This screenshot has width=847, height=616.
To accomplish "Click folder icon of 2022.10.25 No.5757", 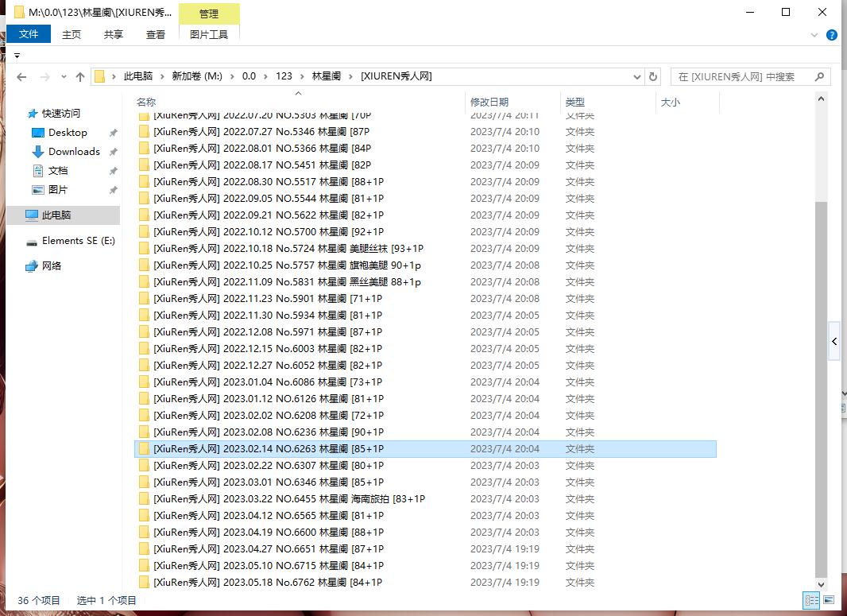I will point(144,265).
